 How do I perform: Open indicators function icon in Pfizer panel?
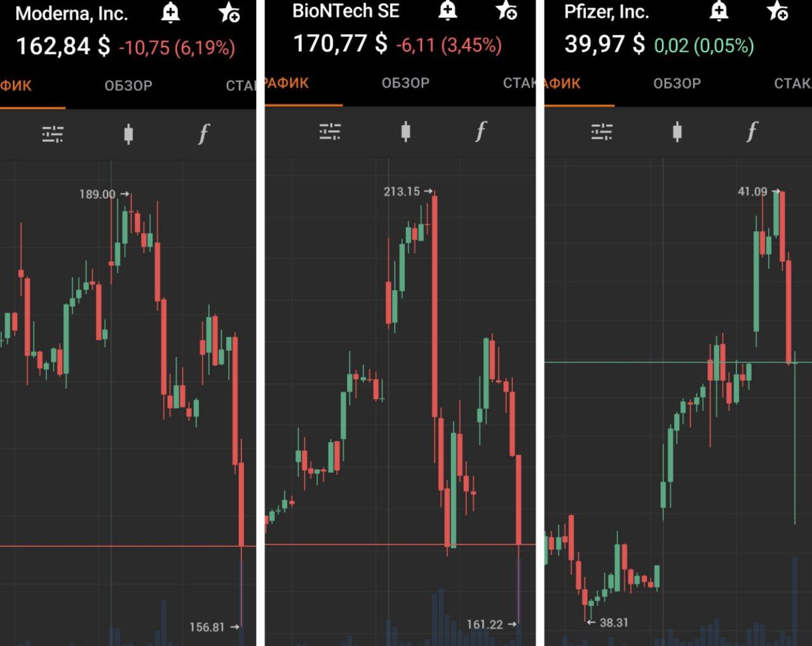coord(753,131)
